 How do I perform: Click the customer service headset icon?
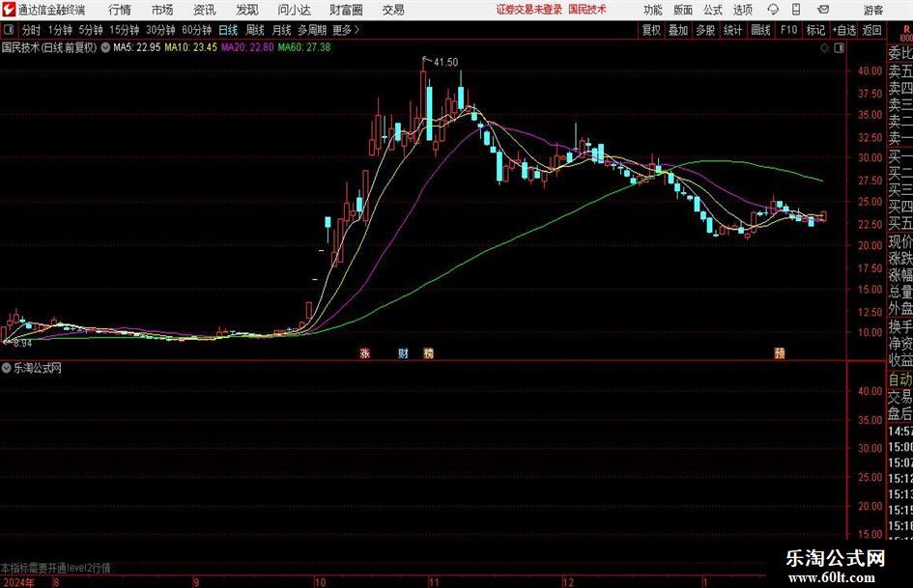coord(773,10)
